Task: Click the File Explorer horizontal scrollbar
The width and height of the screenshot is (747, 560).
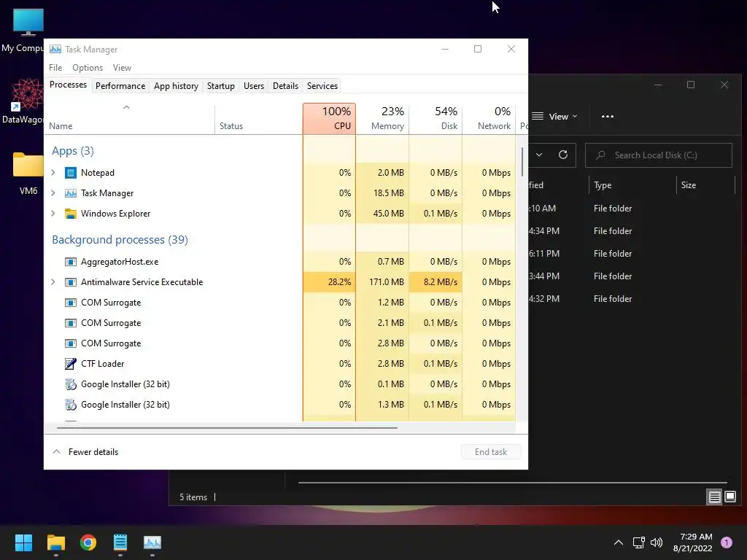Action: [x=513, y=483]
